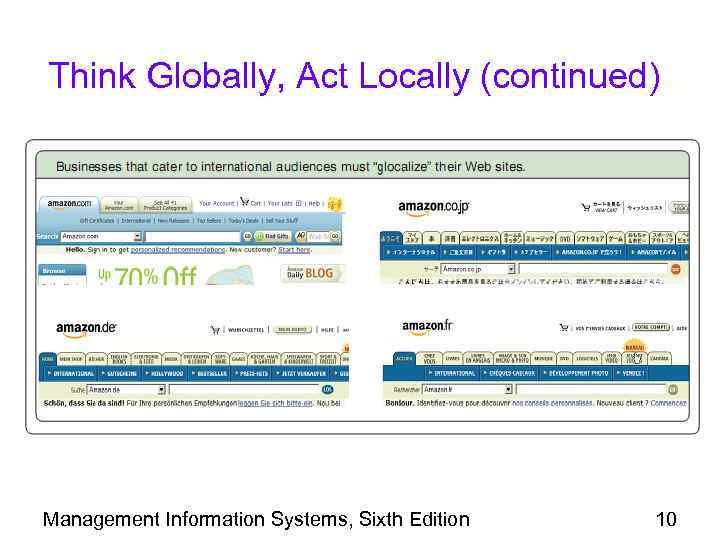Click the cart icon on amazon.fr
The height and width of the screenshot is (540, 720).
point(564,328)
